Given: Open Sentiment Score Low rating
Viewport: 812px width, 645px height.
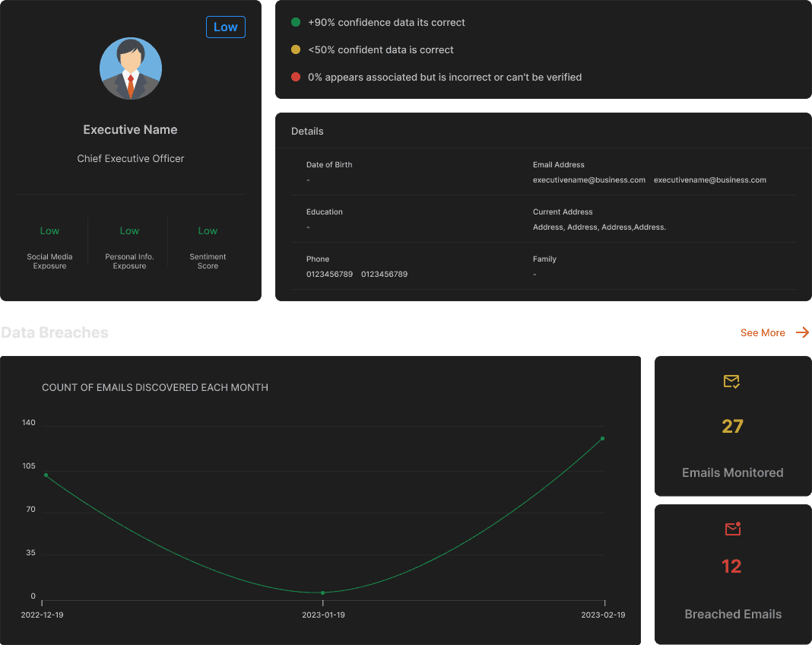Looking at the screenshot, I should tap(208, 231).
